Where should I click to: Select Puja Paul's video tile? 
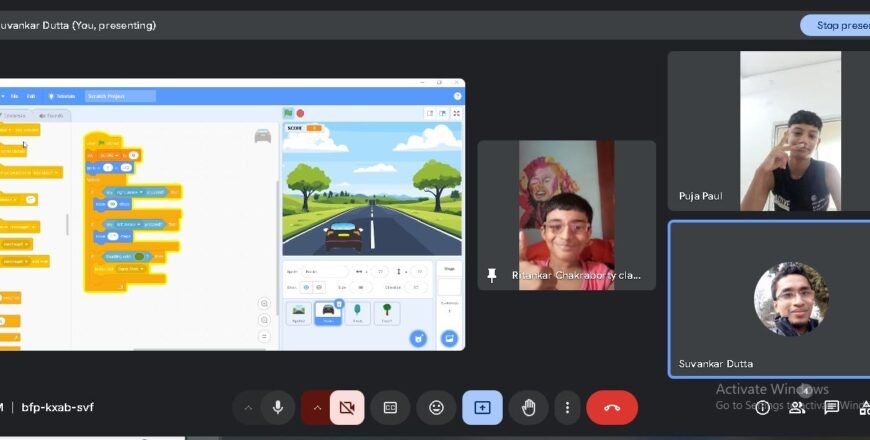[768, 131]
